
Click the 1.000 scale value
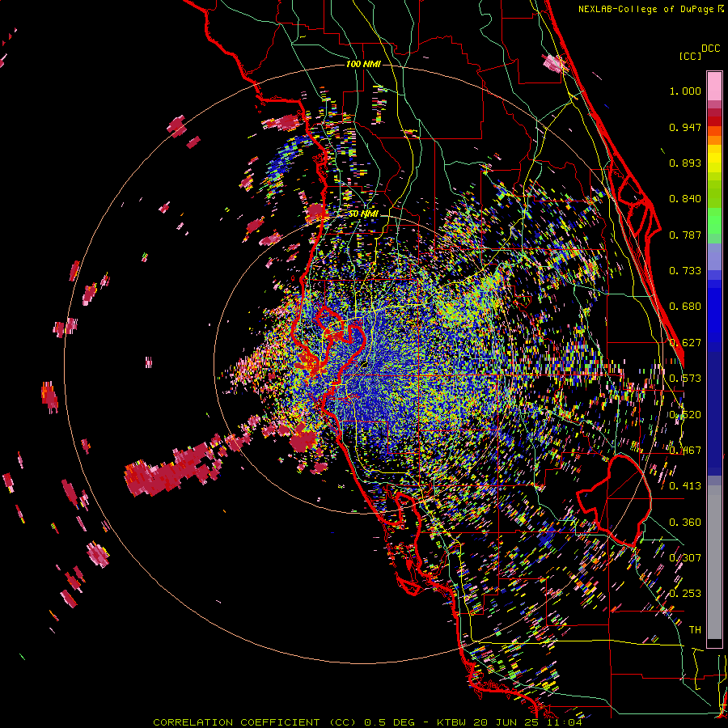tap(685, 91)
